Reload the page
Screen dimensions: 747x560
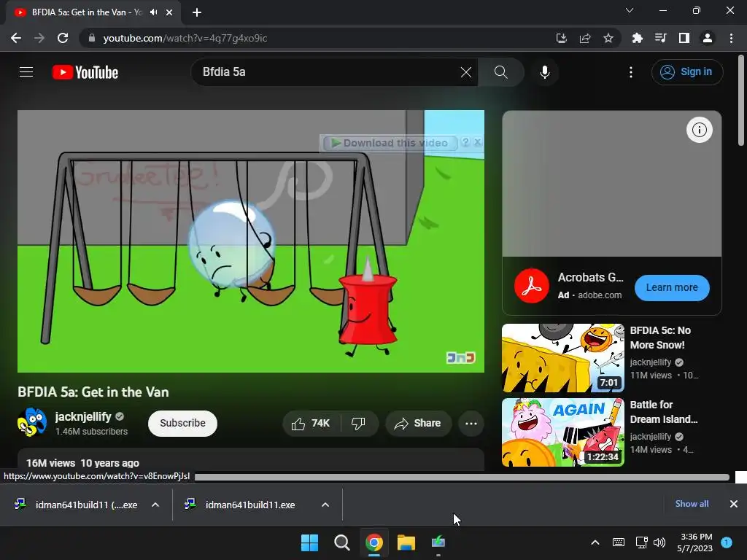(x=63, y=38)
